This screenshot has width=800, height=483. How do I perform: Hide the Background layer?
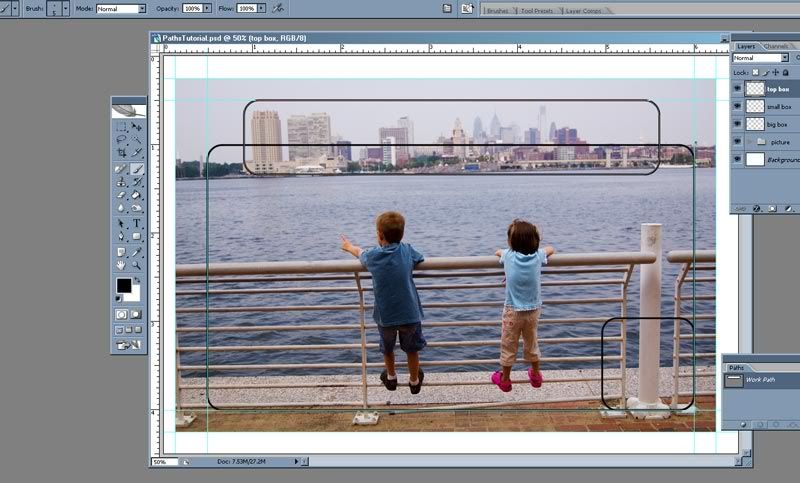737,159
